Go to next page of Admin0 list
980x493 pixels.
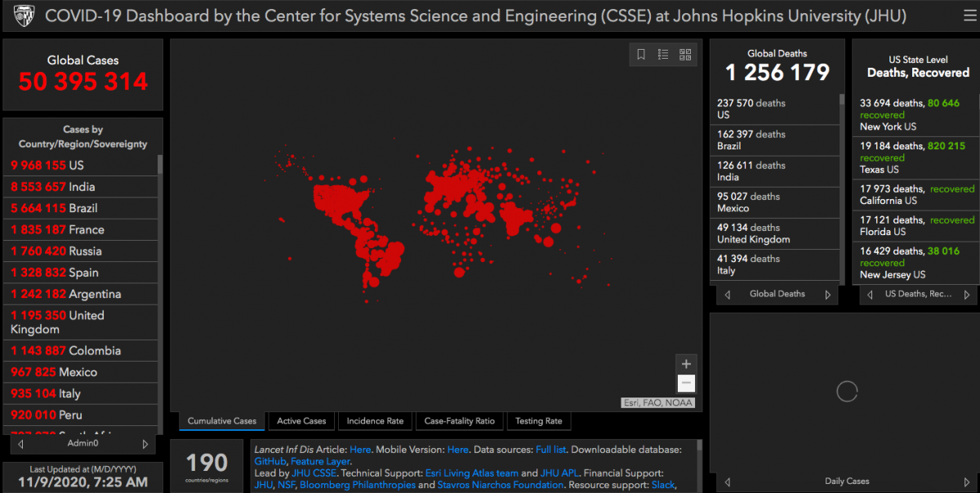145,444
